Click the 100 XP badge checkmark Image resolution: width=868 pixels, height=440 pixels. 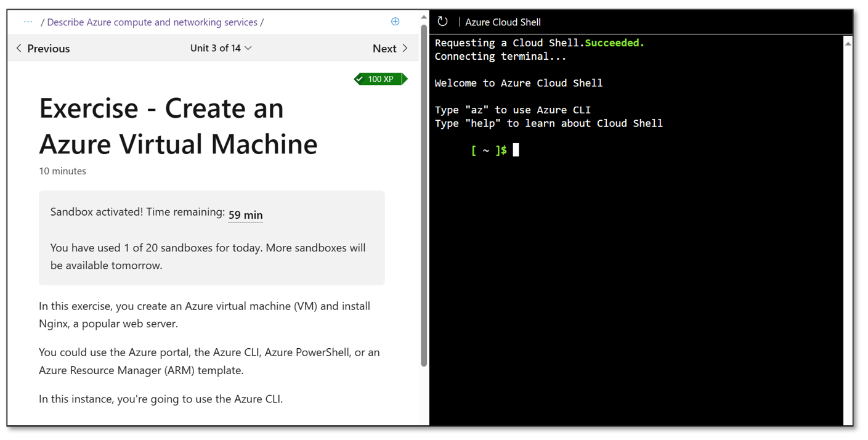359,79
